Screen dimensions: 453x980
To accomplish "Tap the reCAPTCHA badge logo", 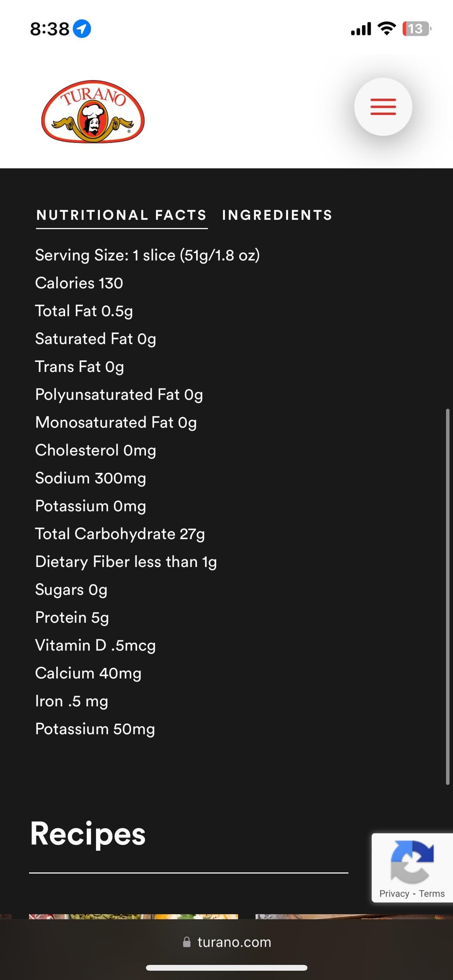I will point(412,862).
